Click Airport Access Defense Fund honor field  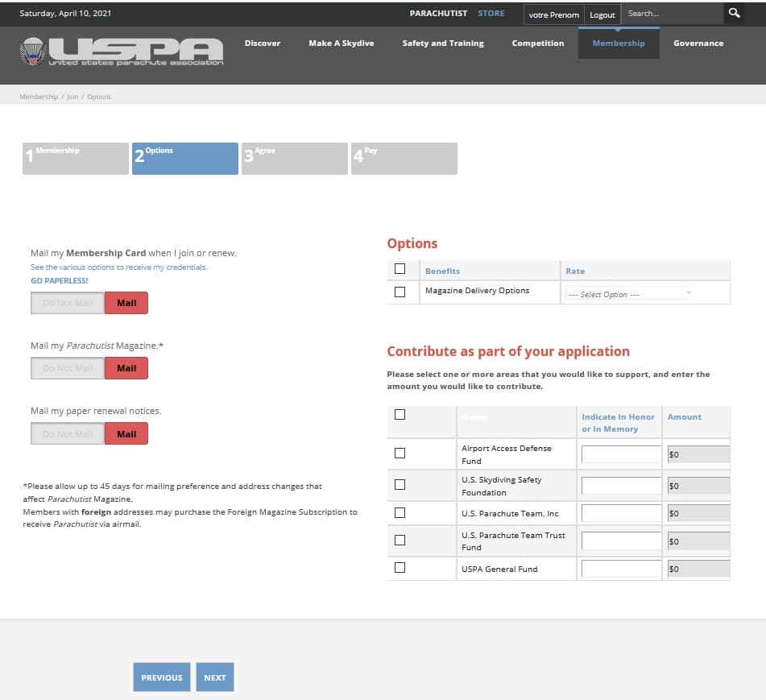(621, 454)
